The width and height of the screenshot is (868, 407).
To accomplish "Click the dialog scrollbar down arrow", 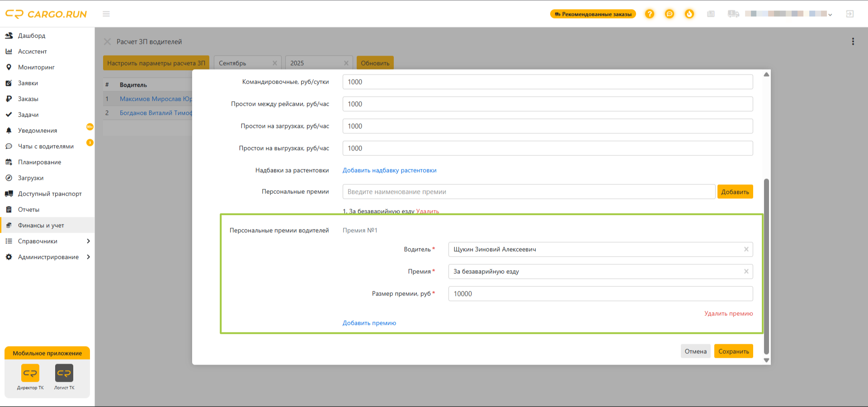I will point(766,360).
